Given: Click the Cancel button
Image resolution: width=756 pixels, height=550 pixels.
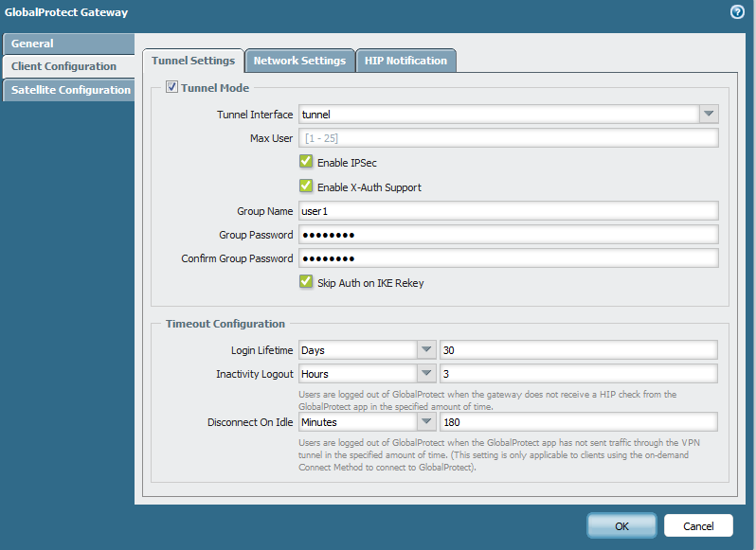Looking at the screenshot, I should (698, 526).
